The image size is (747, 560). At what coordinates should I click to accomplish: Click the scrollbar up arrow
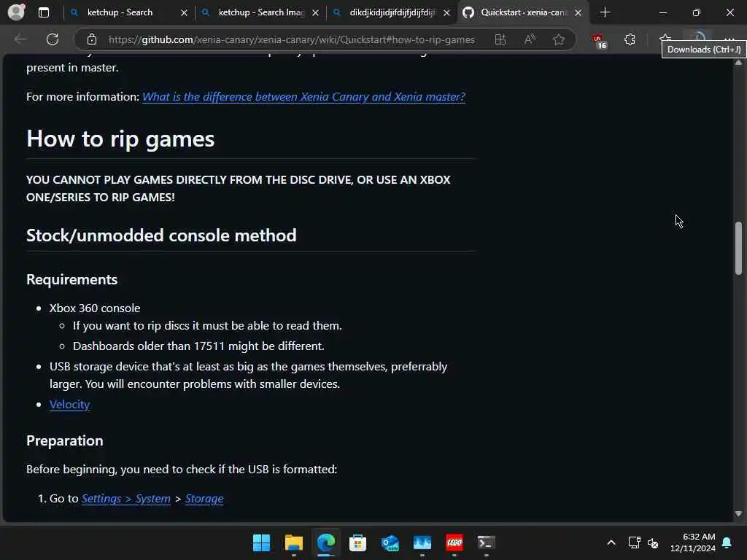[738, 63]
